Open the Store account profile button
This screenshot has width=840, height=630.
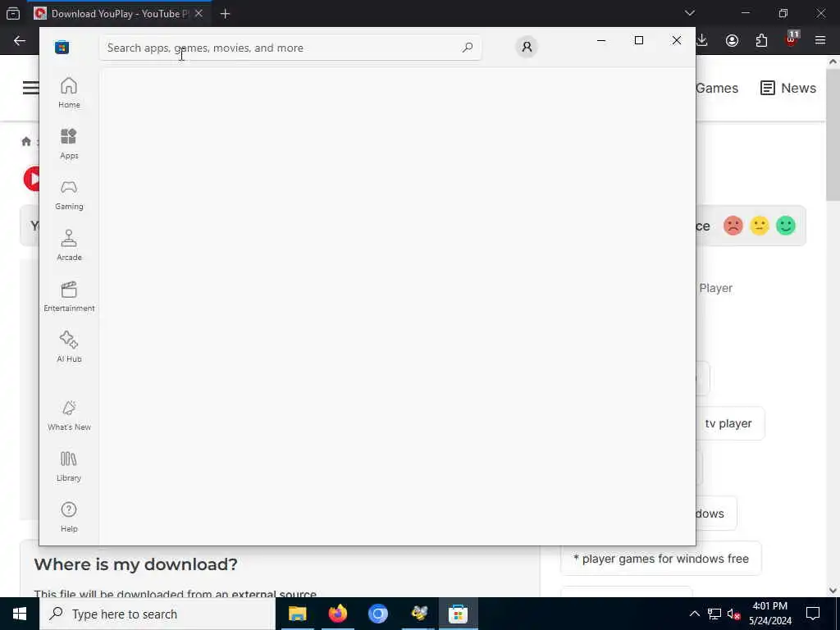(x=527, y=47)
